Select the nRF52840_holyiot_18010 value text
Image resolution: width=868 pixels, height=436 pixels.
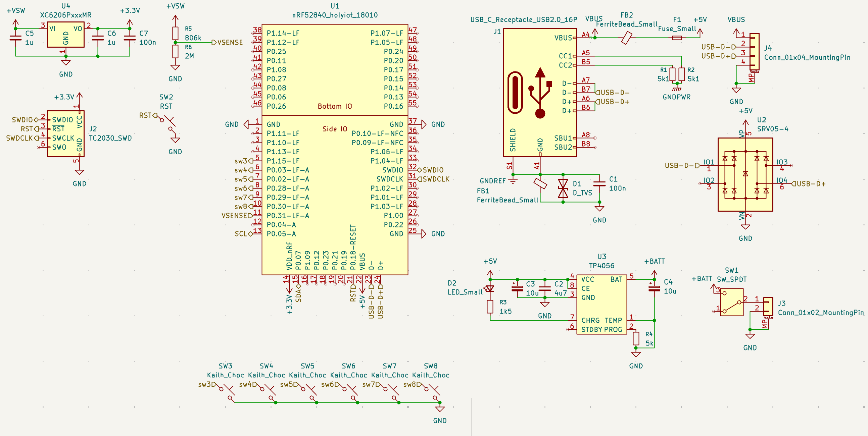coord(335,15)
